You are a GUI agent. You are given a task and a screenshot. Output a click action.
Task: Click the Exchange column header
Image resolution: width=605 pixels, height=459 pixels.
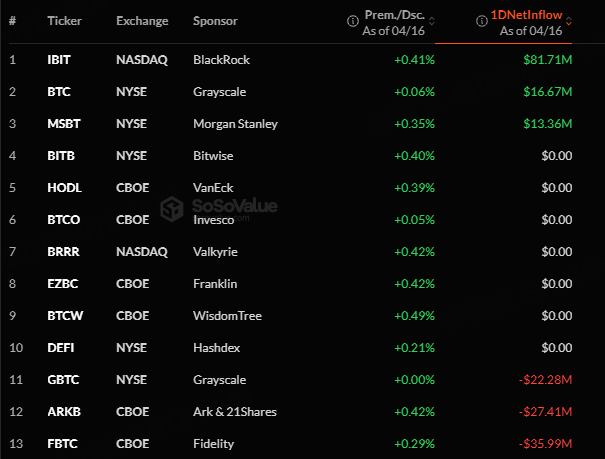point(142,21)
